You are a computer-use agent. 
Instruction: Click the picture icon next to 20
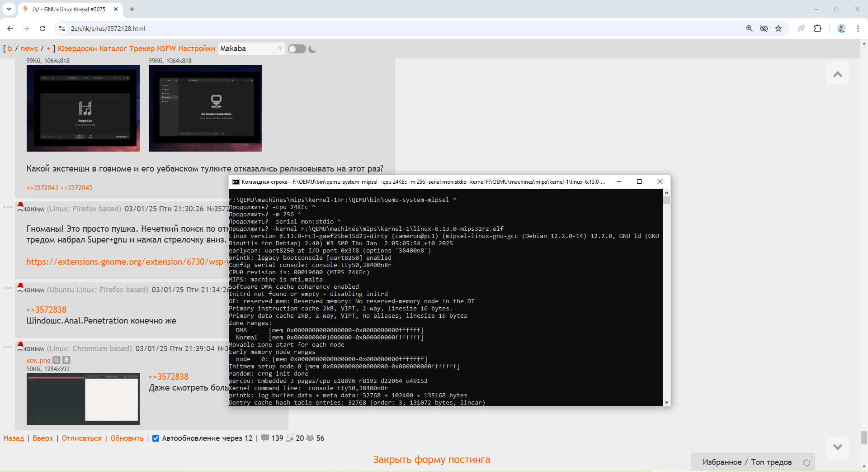(x=290, y=438)
